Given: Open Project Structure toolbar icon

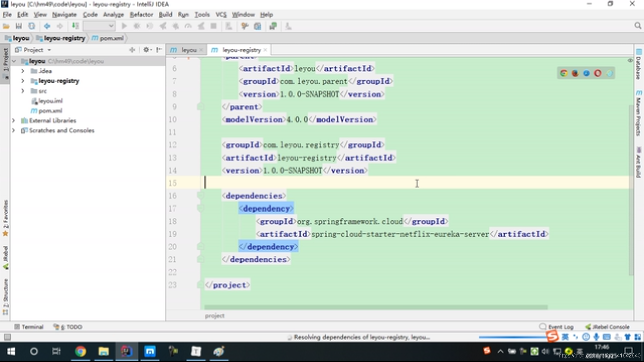Looking at the screenshot, I should pos(257,26).
